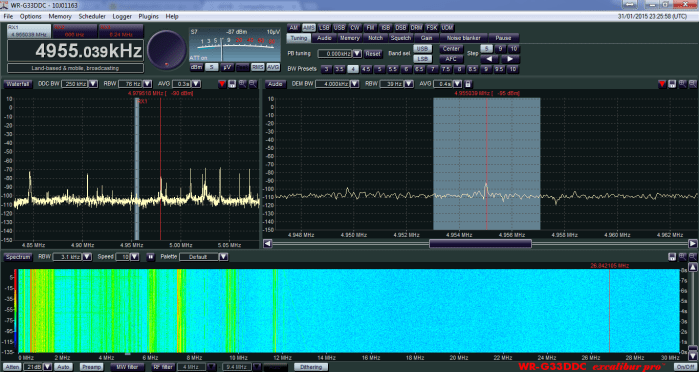Viewport: 699px width, 372px height.
Task: Open the DDC BW 250 kHz dropdown
Action: click(93, 84)
